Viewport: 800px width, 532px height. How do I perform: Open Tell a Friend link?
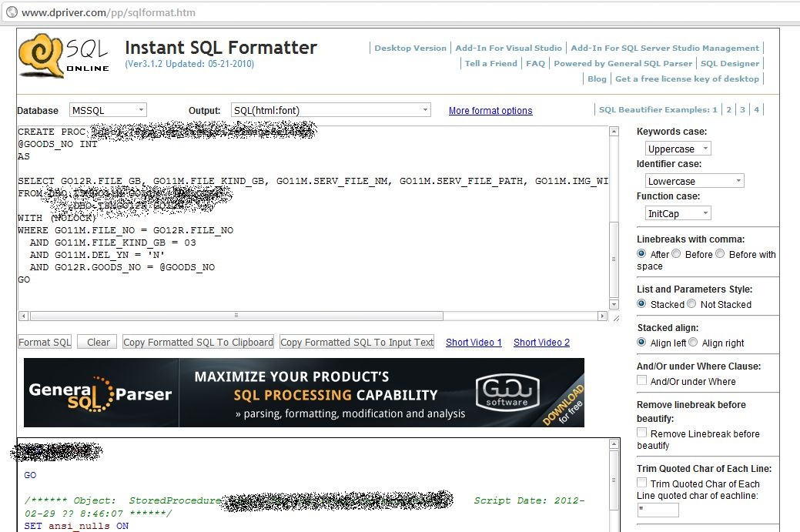[x=490, y=63]
